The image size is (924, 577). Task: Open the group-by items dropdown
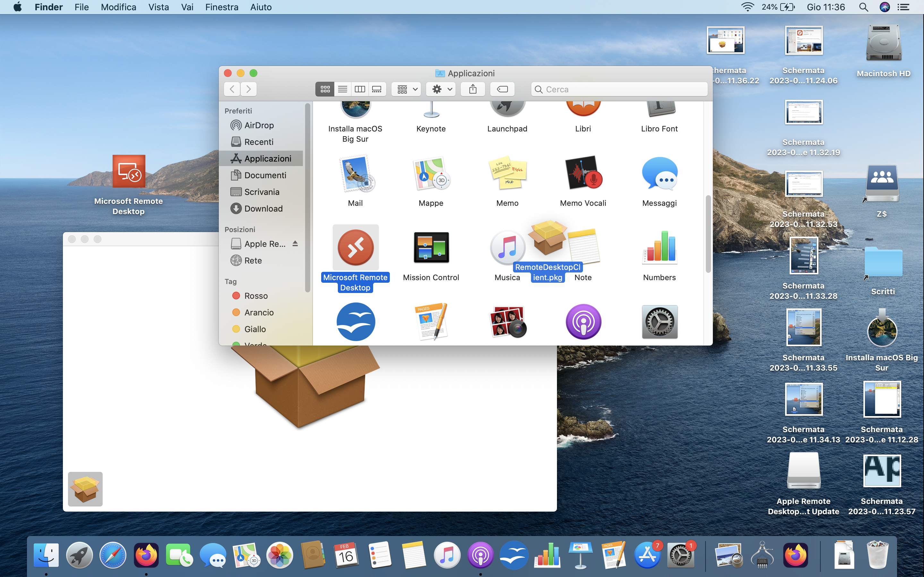pos(406,89)
